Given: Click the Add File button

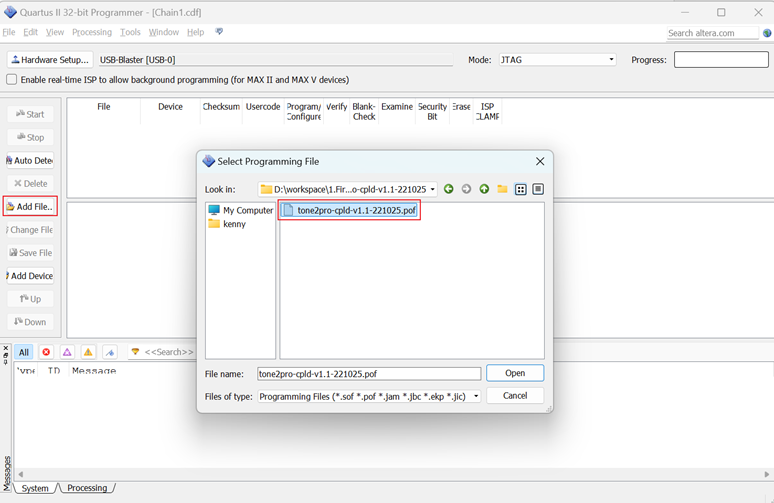Looking at the screenshot, I should tap(30, 206).
